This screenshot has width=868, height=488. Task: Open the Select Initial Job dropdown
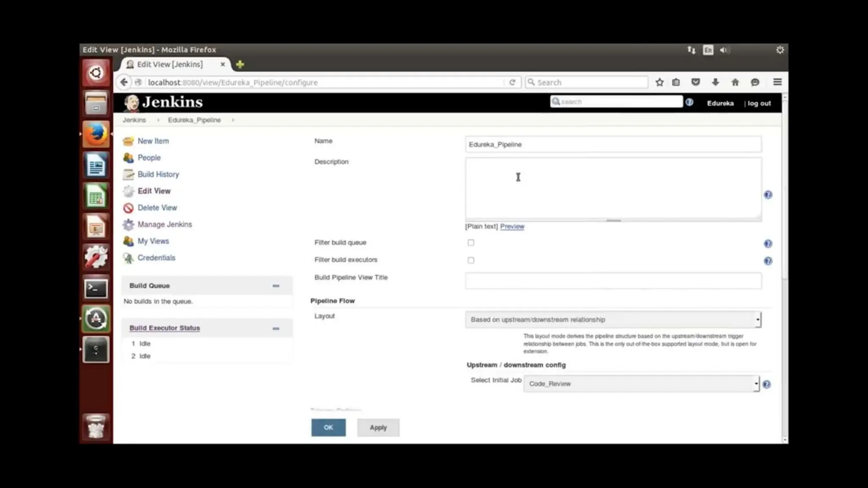point(642,384)
